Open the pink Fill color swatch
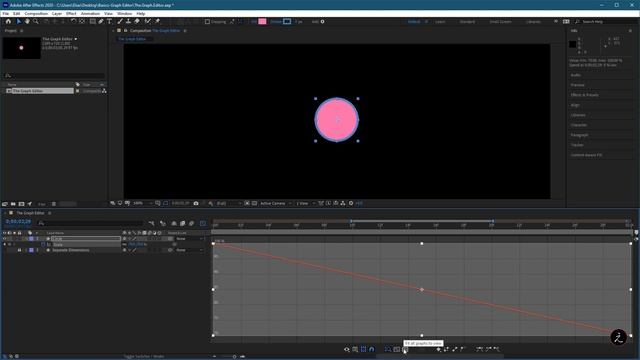This screenshot has height=360, width=640. (x=262, y=21)
